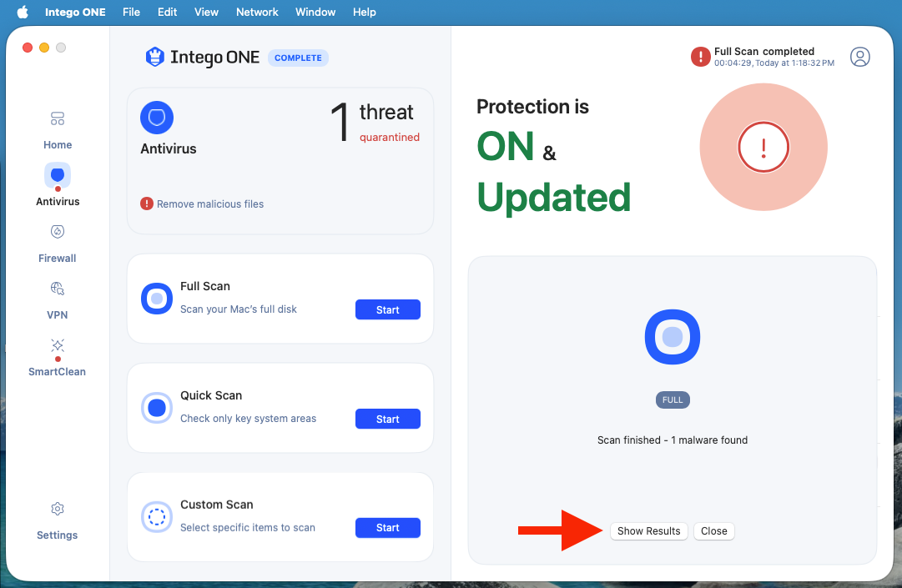Click the blue Antivirus shield icon
The width and height of the screenshot is (902, 588).
tap(157, 118)
